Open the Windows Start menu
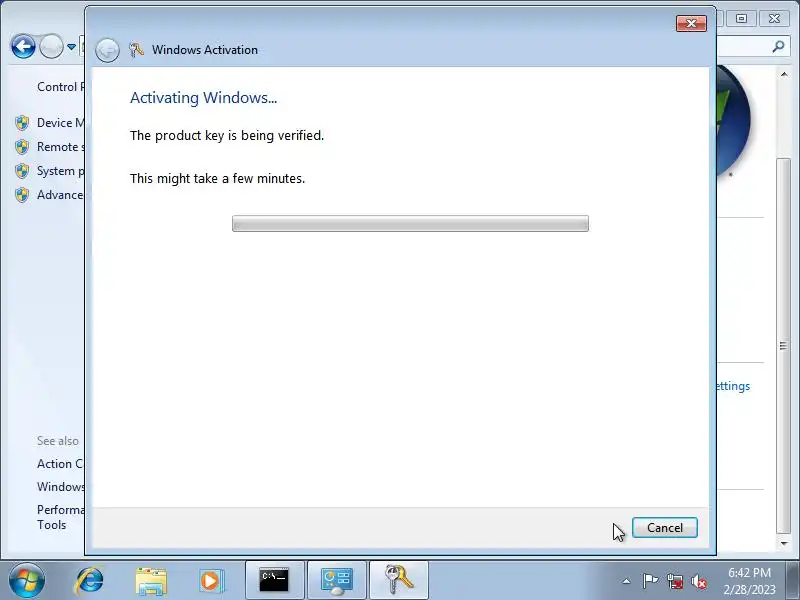Image resolution: width=800 pixels, height=600 pixels. point(27,581)
